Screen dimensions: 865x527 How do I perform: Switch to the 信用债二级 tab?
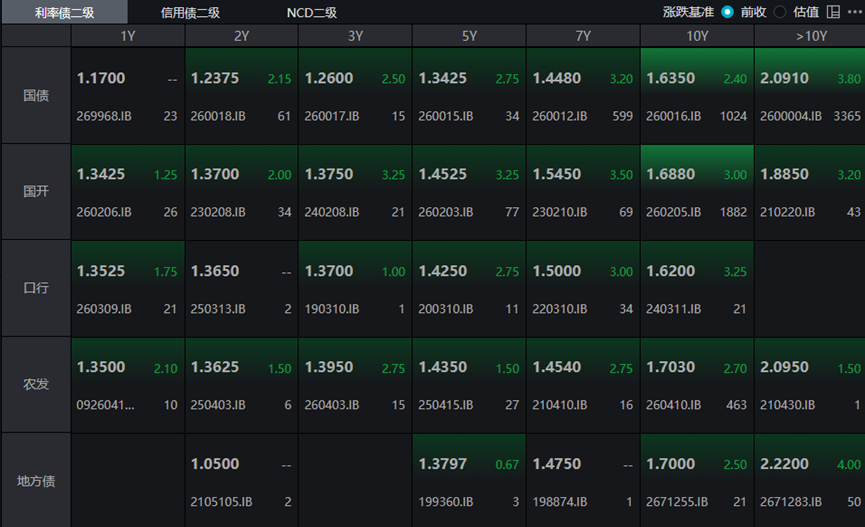(190, 12)
